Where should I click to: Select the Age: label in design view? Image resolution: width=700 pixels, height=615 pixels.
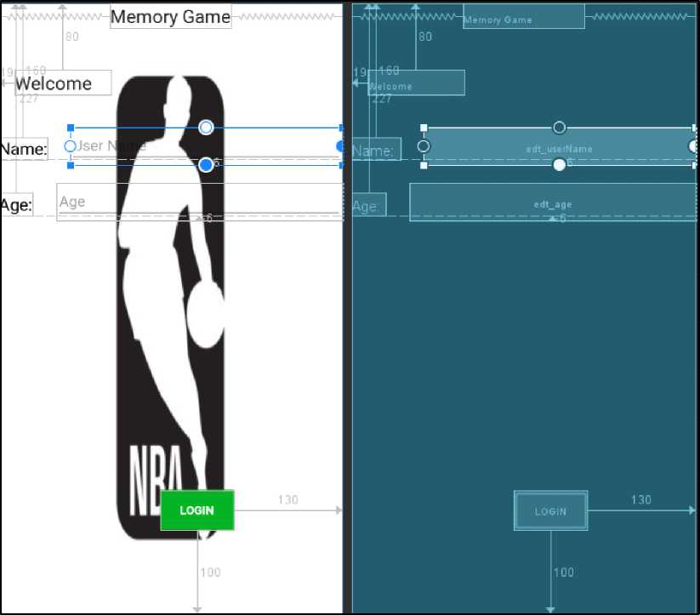(x=16, y=205)
